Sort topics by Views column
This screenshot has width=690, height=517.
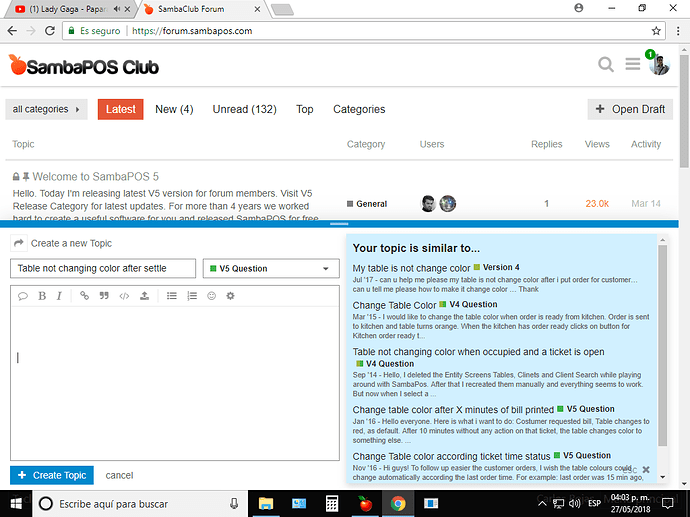coord(597,144)
